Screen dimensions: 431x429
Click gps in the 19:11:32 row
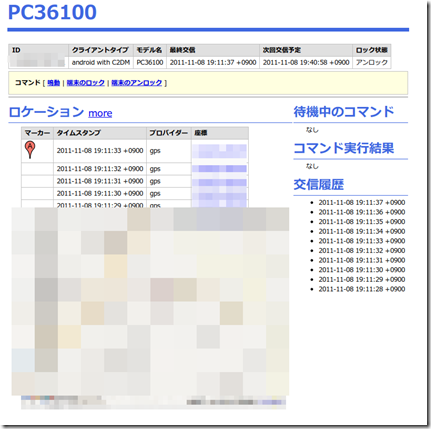pos(155,169)
